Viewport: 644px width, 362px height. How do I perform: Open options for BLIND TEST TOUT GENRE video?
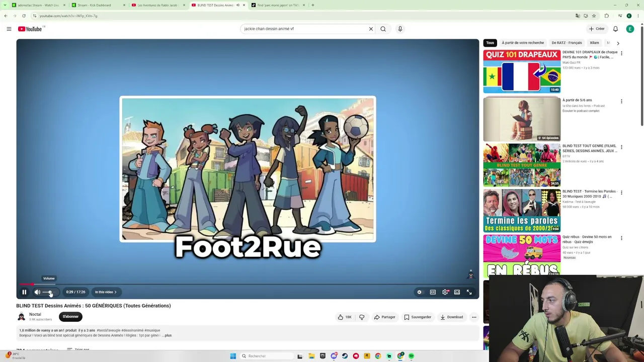(x=621, y=147)
